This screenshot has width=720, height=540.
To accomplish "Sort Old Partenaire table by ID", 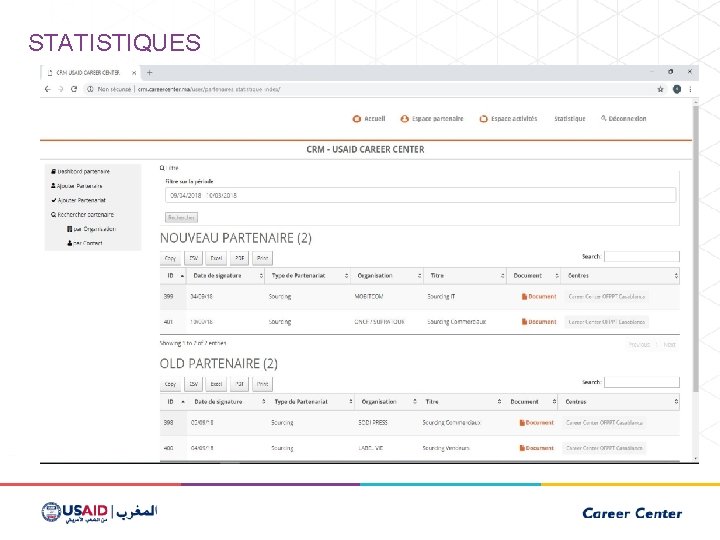I will point(174,402).
